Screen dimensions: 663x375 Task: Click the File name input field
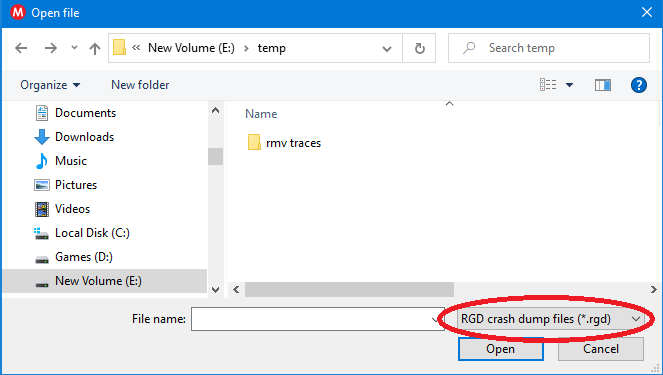tap(317, 319)
